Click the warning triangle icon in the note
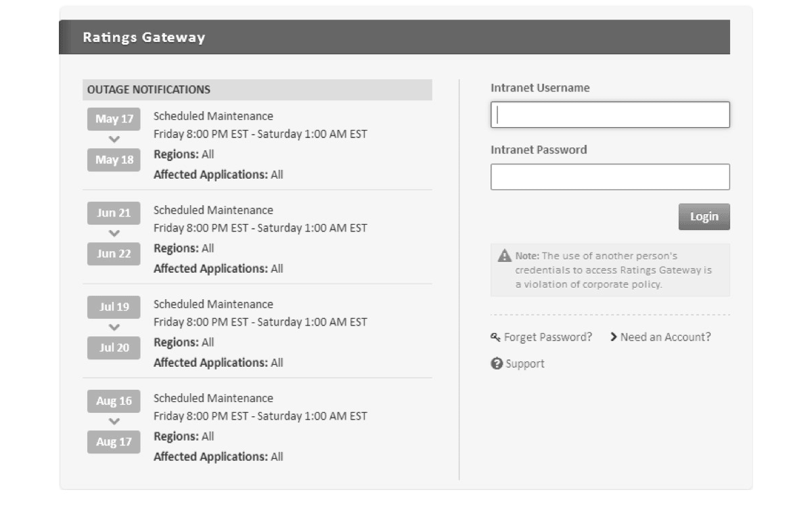Viewport: 812px width, 513px height. pyautogui.click(x=505, y=256)
